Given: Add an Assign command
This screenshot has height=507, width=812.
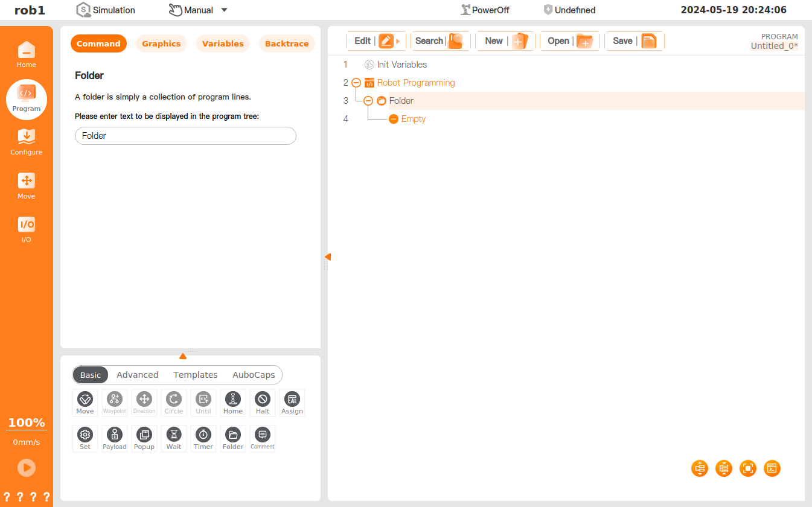Looking at the screenshot, I should coord(292,402).
